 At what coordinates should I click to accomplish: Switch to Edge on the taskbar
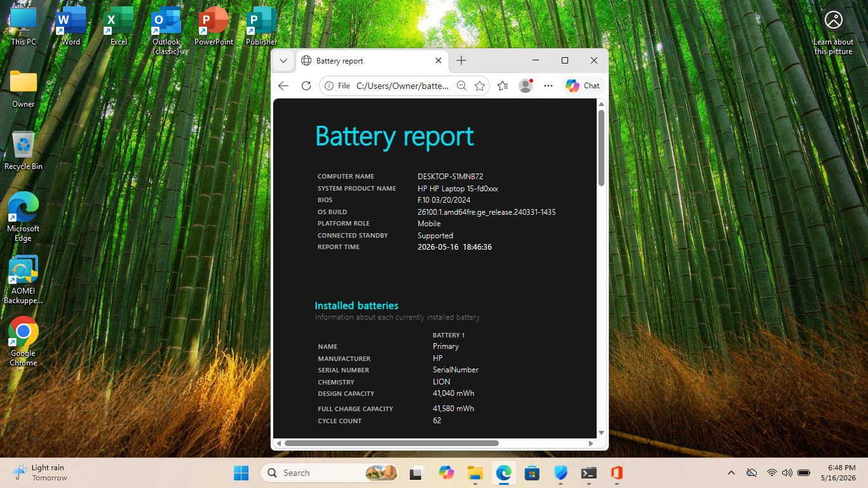[x=504, y=473]
